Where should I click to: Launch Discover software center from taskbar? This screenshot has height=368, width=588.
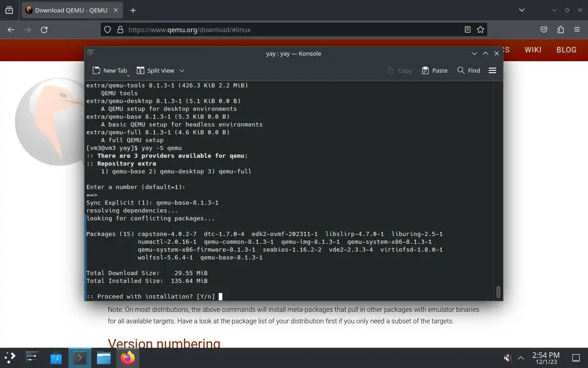[x=56, y=357]
